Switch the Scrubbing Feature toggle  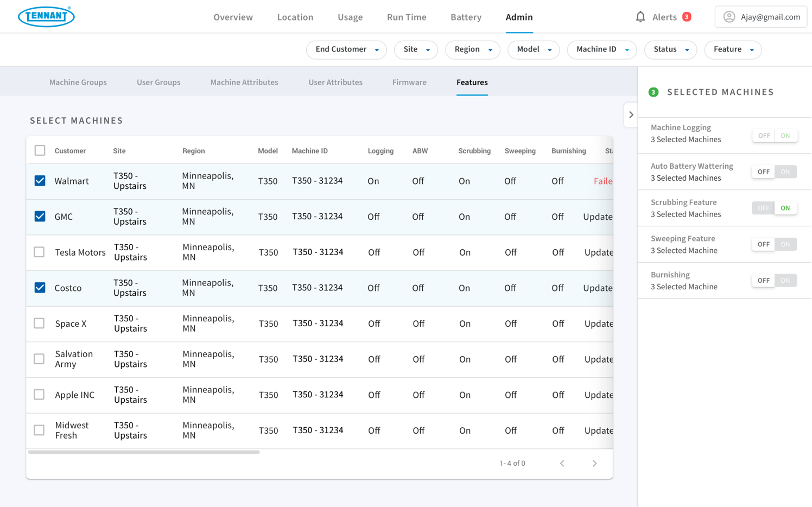[775, 208]
